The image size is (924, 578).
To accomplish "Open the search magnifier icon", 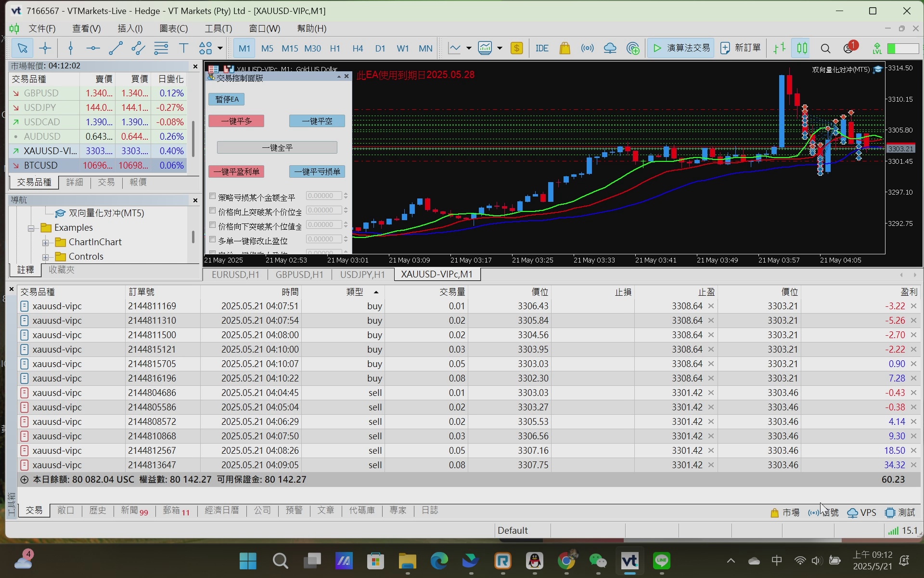I will pos(825,48).
